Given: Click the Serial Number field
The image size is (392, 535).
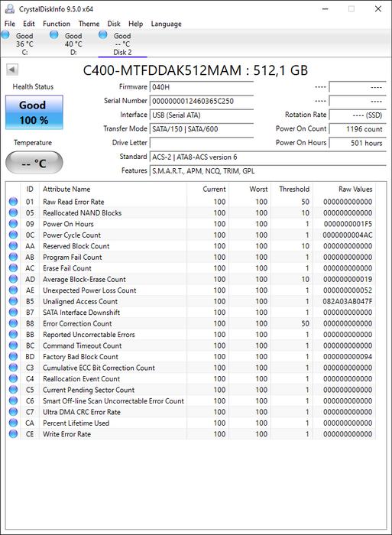Looking at the screenshot, I should pos(201,101).
